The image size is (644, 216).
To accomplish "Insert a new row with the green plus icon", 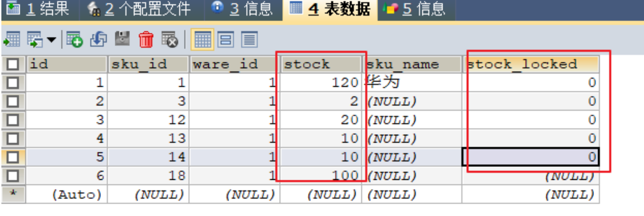I will [74, 39].
